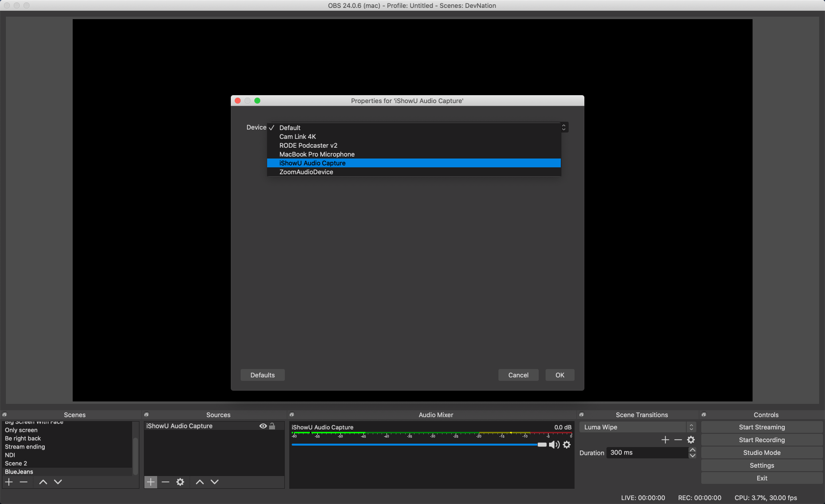The width and height of the screenshot is (825, 504).
Task: Open the Luma Wipe transition dropdown
Action: click(x=637, y=427)
